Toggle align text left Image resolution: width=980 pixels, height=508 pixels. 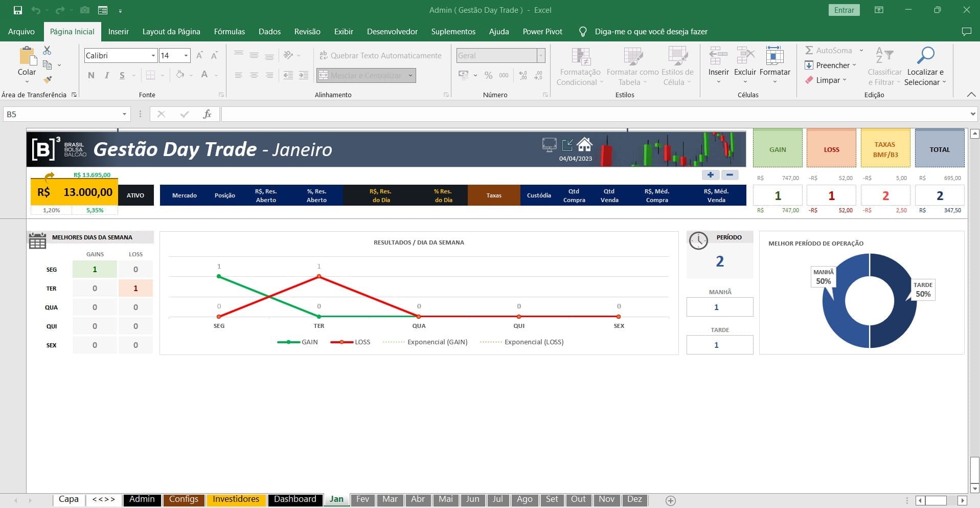238,75
